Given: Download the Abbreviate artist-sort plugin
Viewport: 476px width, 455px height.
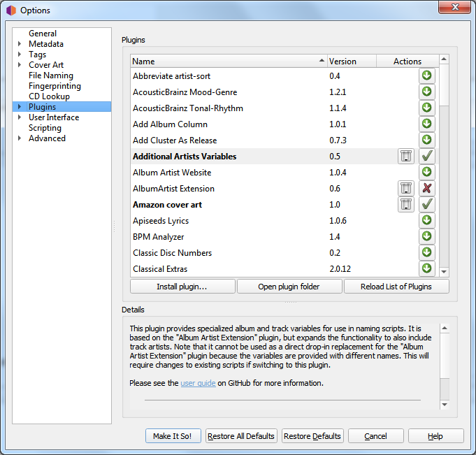Looking at the screenshot, I should [426, 75].
